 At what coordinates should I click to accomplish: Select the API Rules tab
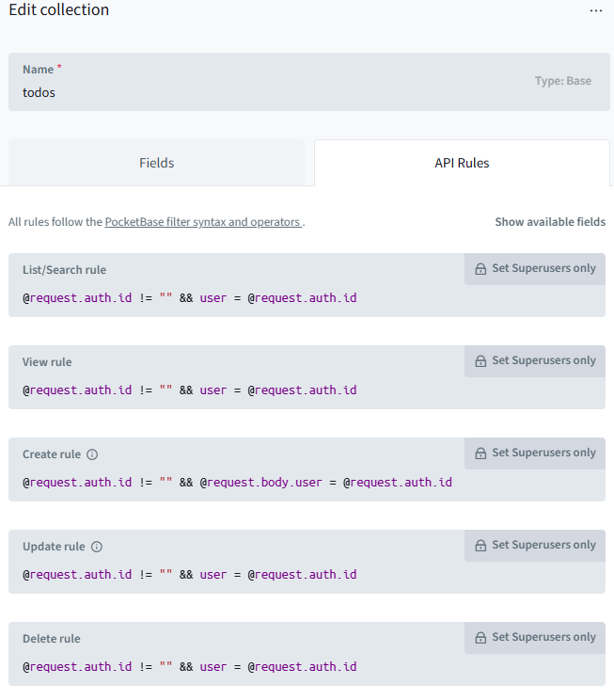462,163
